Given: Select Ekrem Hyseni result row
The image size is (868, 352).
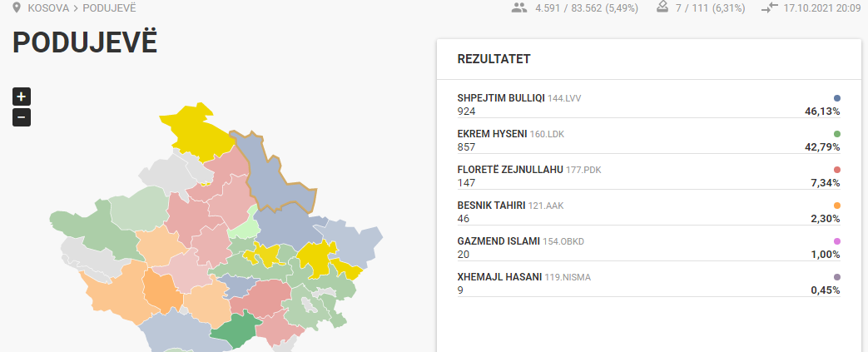Looking at the screenshot, I should (649, 141).
